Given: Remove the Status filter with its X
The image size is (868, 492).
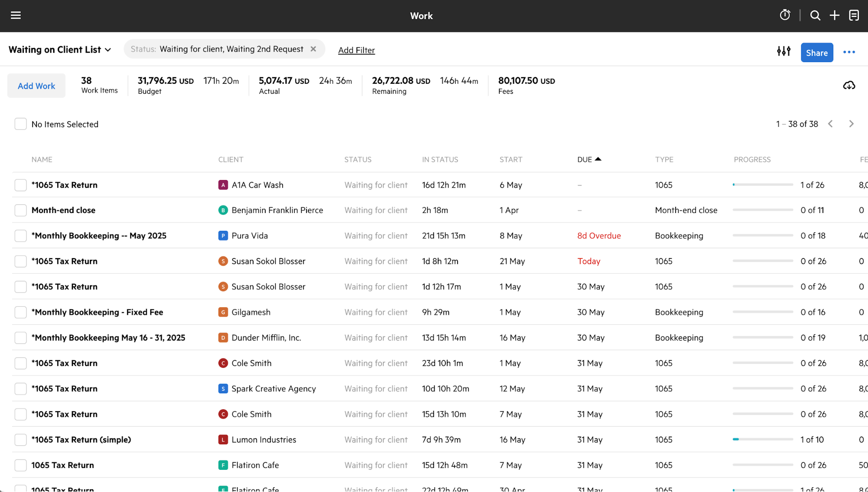Looking at the screenshot, I should pyautogui.click(x=313, y=49).
